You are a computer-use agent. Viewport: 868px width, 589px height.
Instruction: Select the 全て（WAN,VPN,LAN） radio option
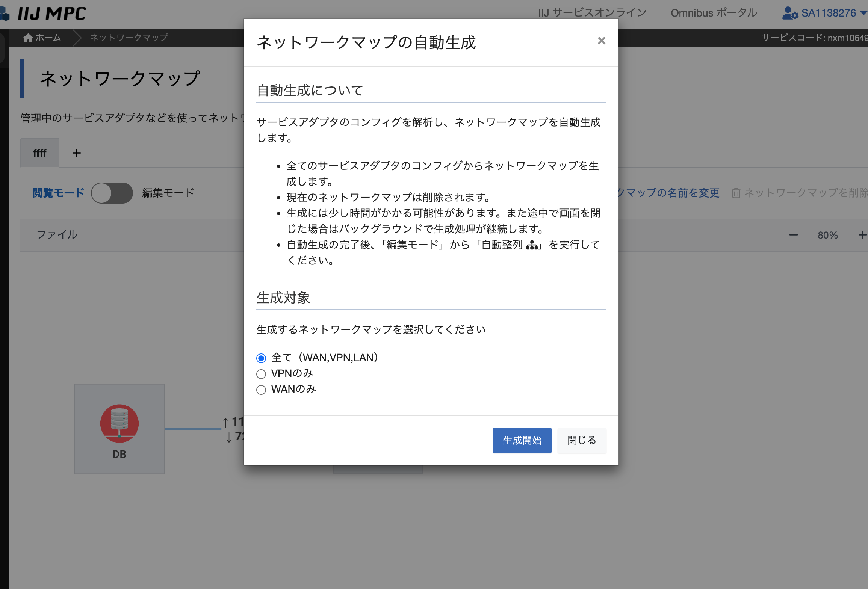[x=261, y=358]
